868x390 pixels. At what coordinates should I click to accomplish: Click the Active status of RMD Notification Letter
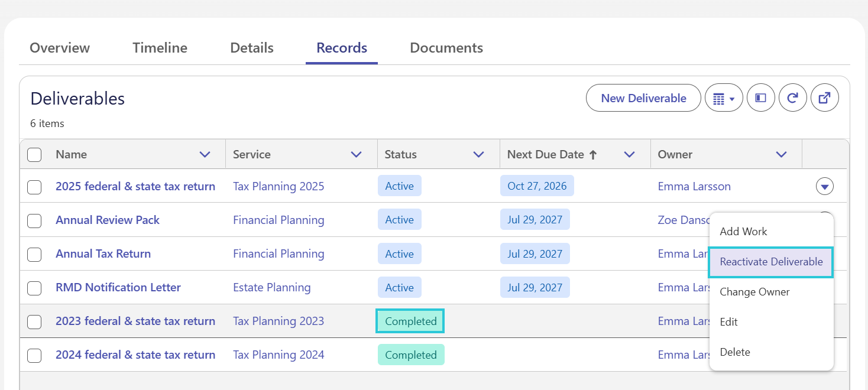click(x=400, y=288)
